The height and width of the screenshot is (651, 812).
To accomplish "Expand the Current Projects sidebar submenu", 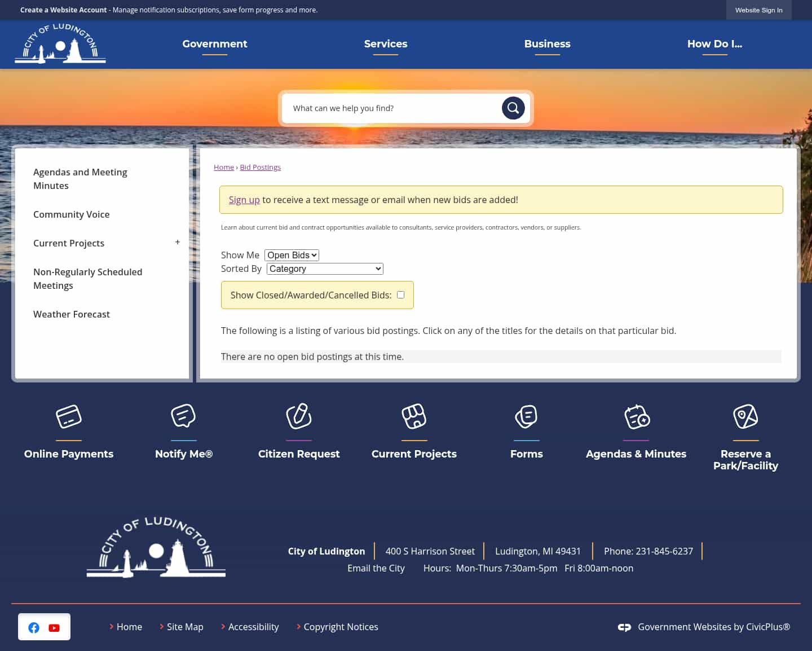I will point(178,242).
